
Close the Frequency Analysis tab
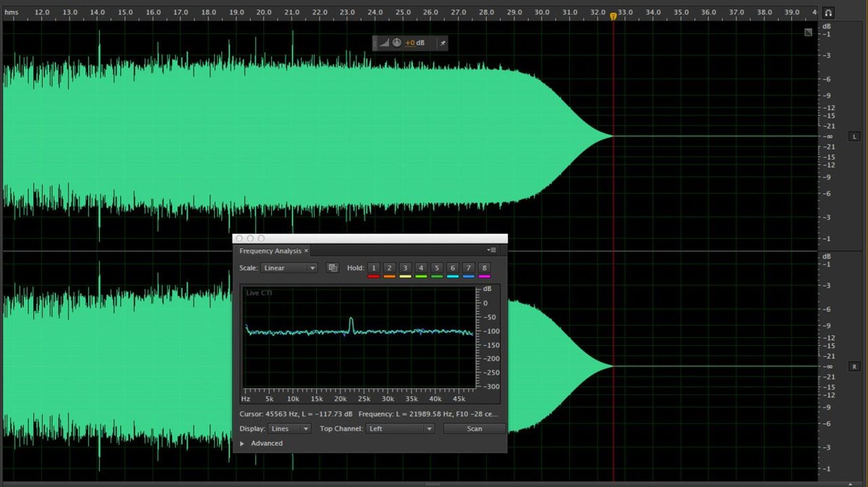coord(307,251)
